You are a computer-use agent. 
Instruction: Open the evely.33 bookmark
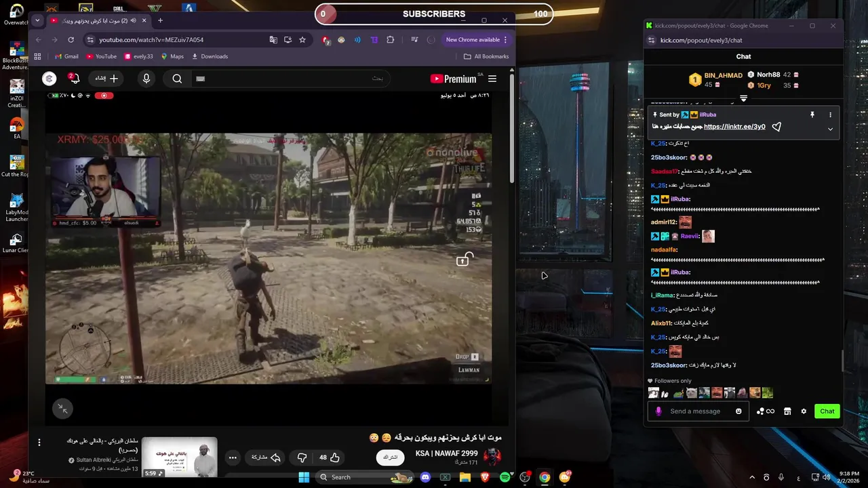(x=138, y=56)
